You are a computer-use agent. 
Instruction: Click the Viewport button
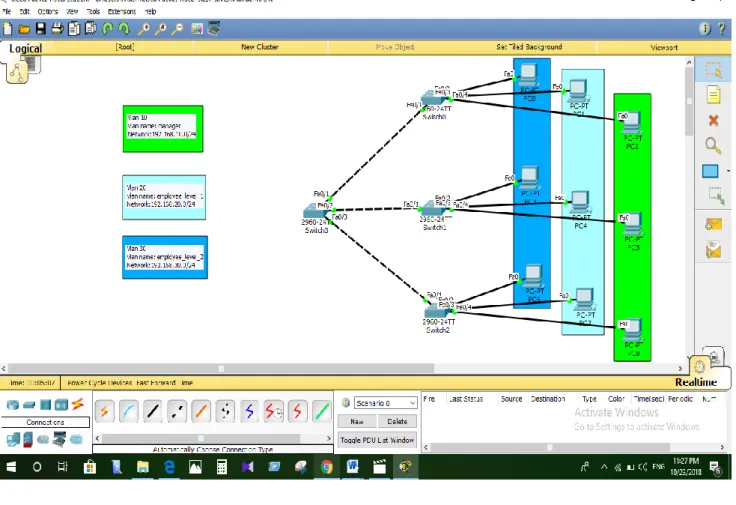(x=664, y=47)
